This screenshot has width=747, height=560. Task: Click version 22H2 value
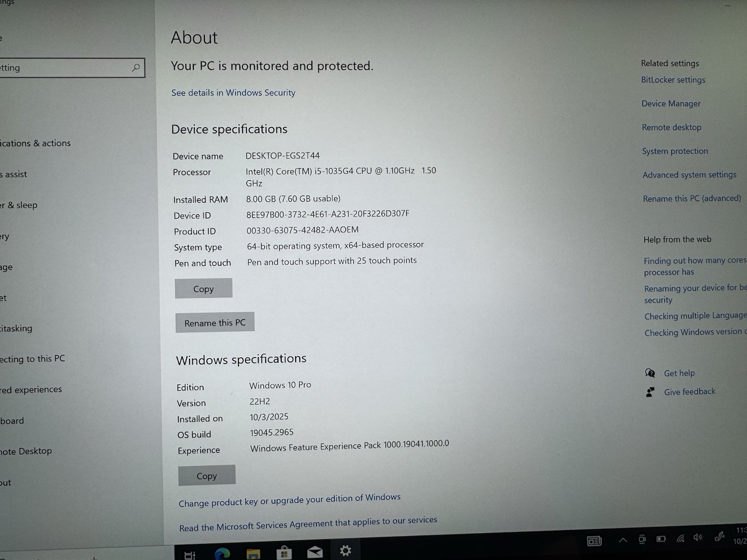pos(260,401)
